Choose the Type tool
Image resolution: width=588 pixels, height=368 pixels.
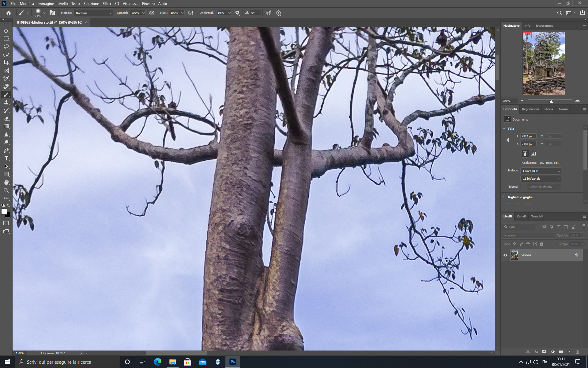(6, 158)
